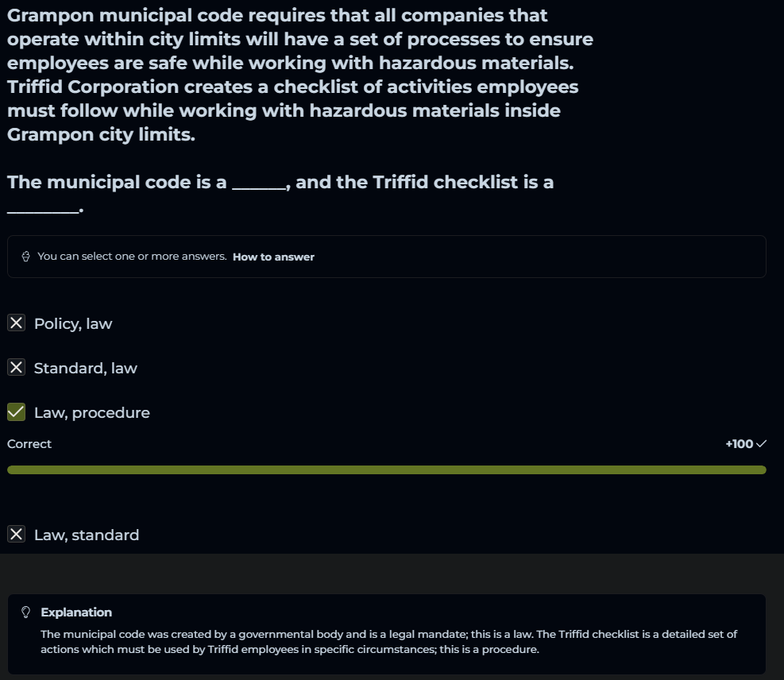The height and width of the screenshot is (680, 784).
Task: Click the Correct result label
Action: click(29, 444)
